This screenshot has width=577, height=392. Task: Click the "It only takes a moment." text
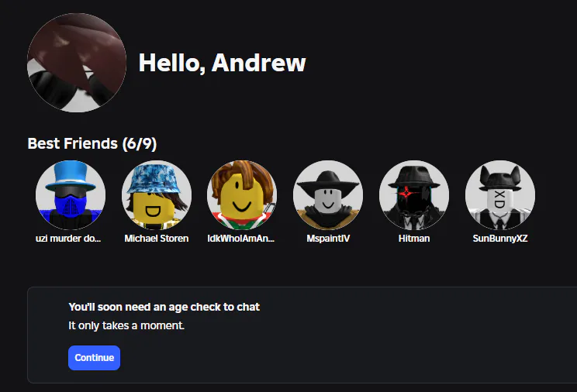click(126, 325)
